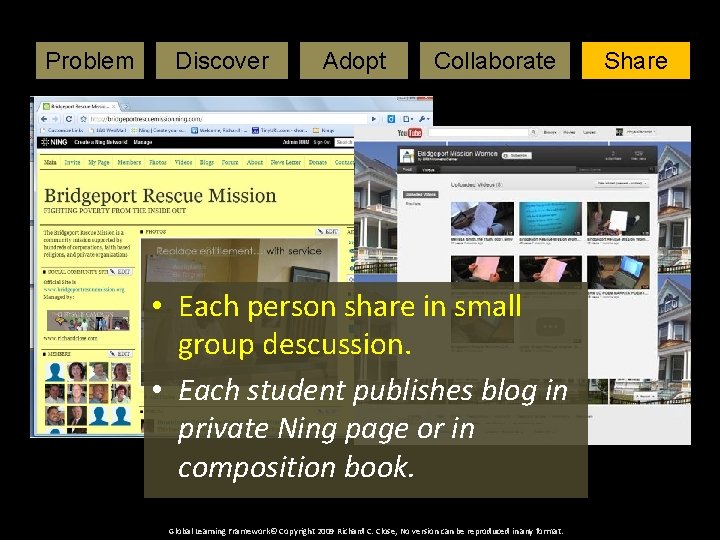Click the Ning Search box
Viewport: 720px width, 540px height.
click(344, 142)
